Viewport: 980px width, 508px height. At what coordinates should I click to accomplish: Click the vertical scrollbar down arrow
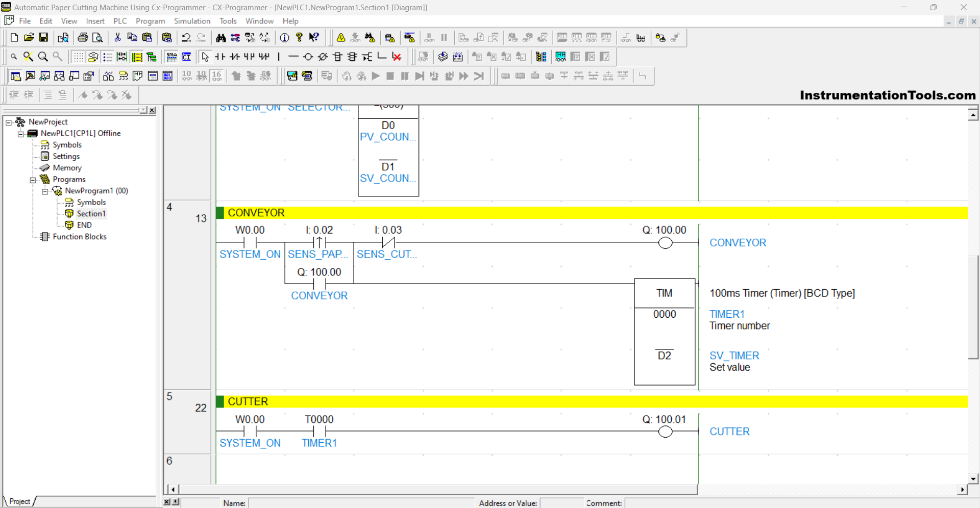[x=973, y=478]
